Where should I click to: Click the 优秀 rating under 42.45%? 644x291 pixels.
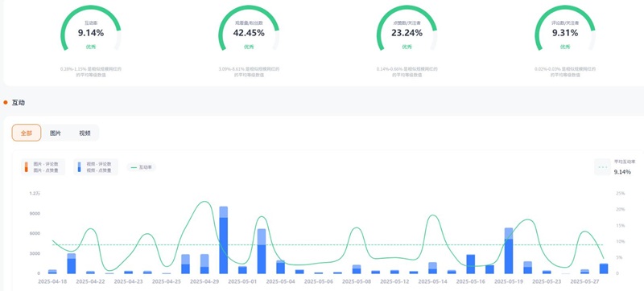click(x=249, y=47)
